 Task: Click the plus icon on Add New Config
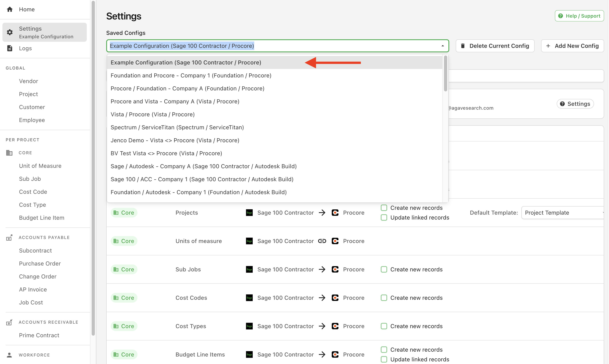coord(548,46)
